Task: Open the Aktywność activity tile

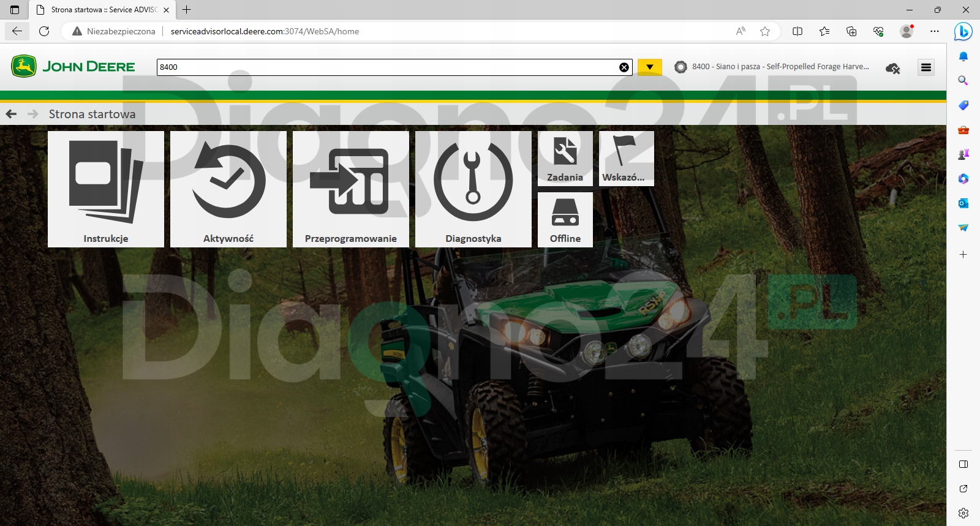Action: coord(228,189)
